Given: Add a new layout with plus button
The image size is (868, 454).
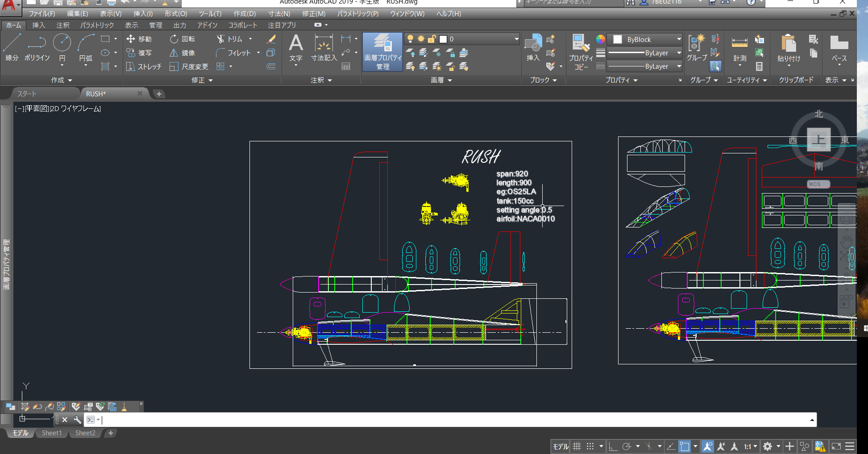Looking at the screenshot, I should 111,433.
